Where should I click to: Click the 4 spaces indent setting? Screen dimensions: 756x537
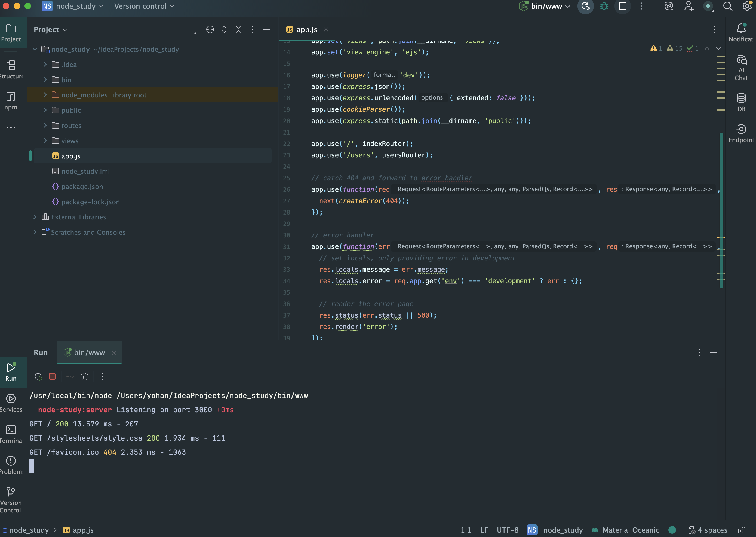tap(708, 530)
